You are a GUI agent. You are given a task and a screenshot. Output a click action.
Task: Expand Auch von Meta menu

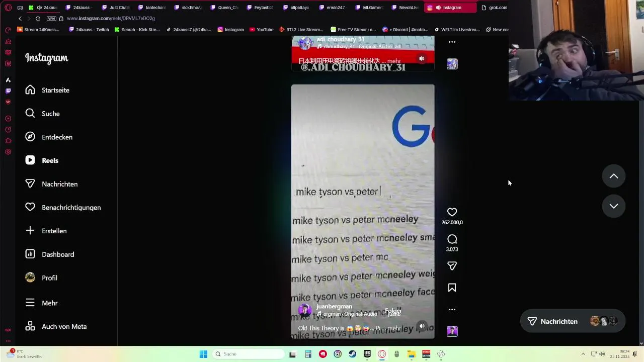(30, 326)
